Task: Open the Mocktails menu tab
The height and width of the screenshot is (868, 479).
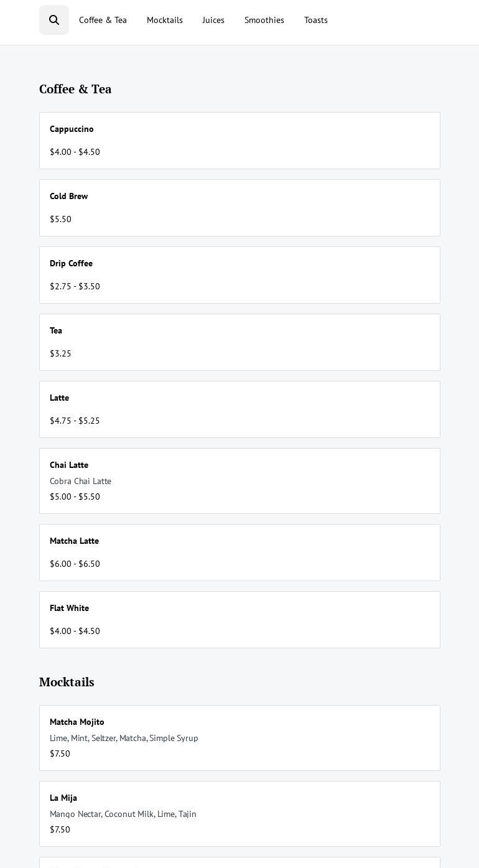Action: [165, 20]
